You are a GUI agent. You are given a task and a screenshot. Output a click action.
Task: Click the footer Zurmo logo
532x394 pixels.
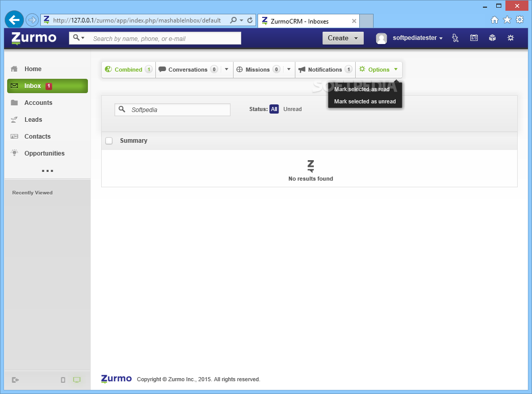(x=117, y=379)
